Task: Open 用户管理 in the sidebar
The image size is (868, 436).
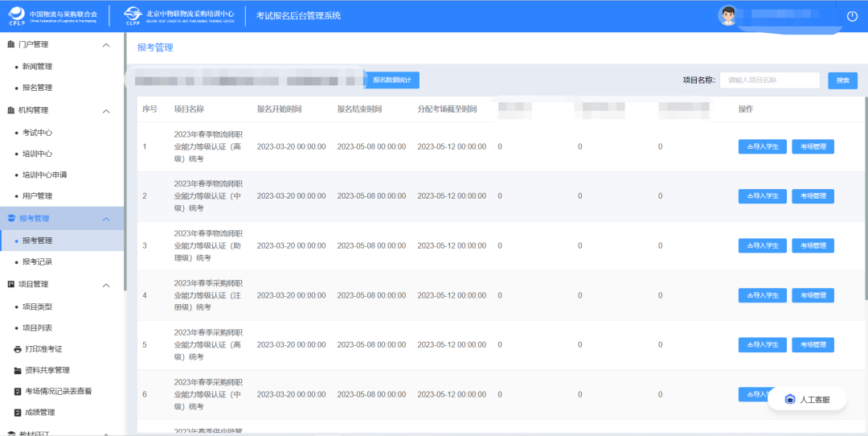Action: point(37,195)
